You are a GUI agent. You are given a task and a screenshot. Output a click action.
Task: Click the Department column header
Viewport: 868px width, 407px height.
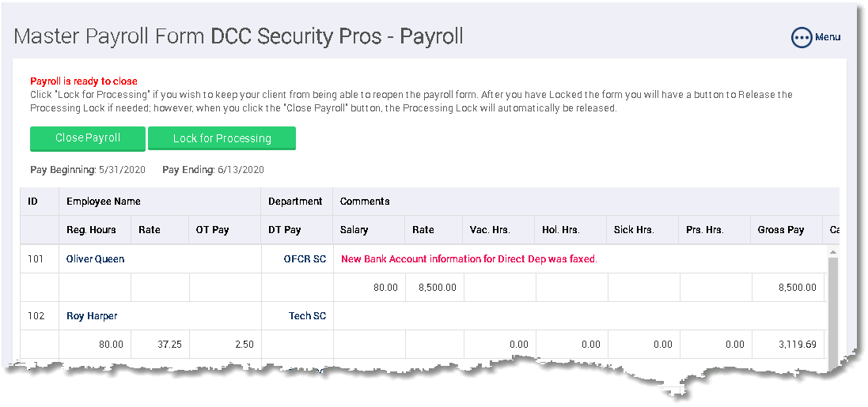click(x=296, y=202)
